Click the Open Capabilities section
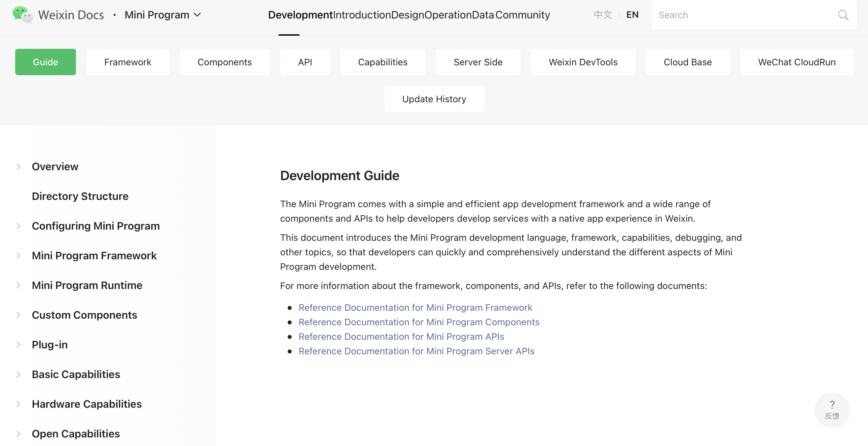The height and width of the screenshot is (446, 868). pos(76,433)
